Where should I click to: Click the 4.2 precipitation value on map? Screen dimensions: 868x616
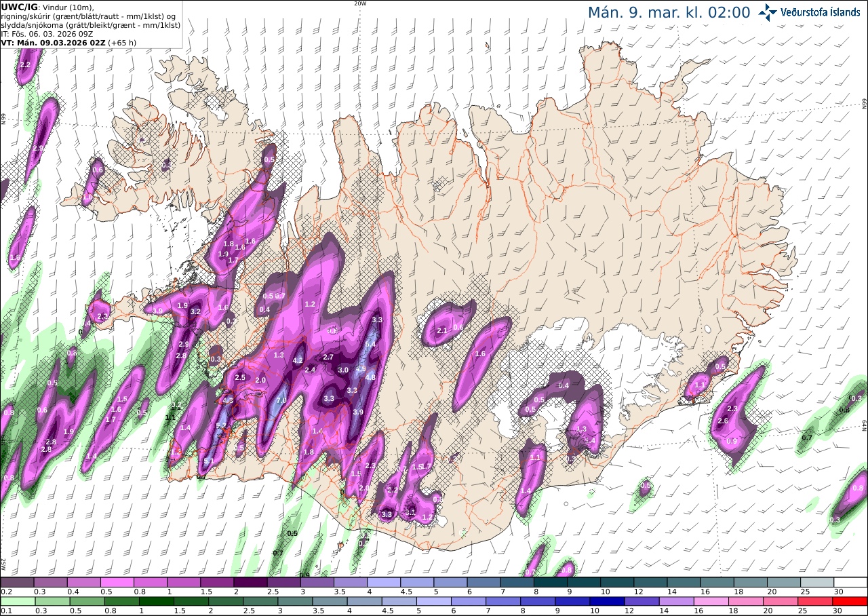297,361
